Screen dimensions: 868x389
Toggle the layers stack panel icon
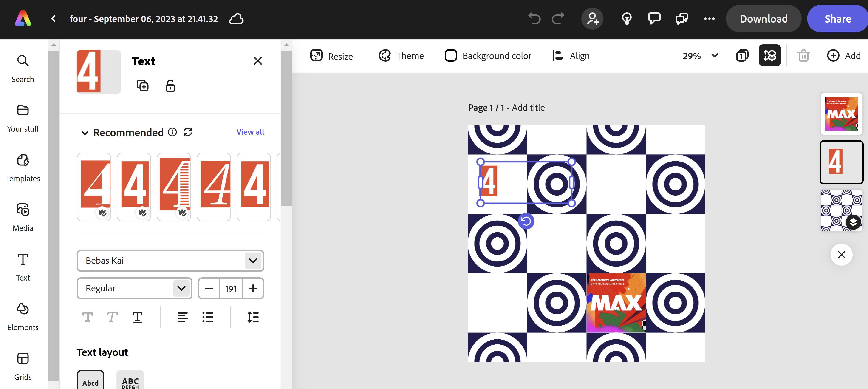(770, 56)
